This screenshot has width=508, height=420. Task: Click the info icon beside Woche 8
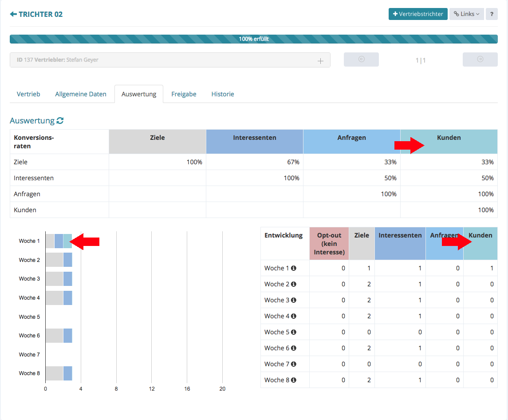coord(293,380)
